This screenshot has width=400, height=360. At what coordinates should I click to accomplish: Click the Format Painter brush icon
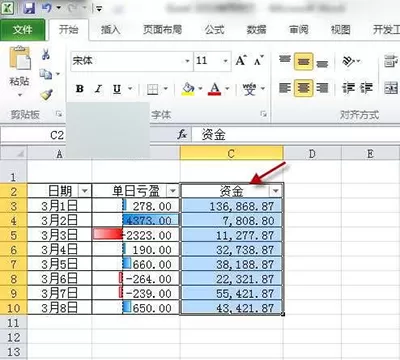pyautogui.click(x=46, y=94)
